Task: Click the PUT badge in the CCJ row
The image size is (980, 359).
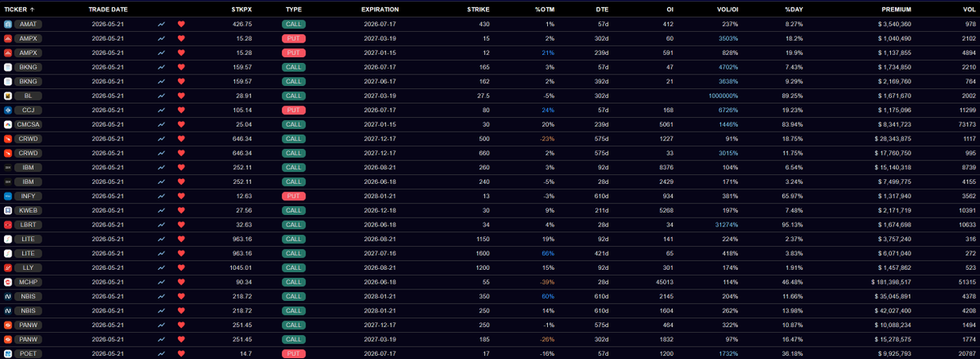Action: [x=293, y=110]
